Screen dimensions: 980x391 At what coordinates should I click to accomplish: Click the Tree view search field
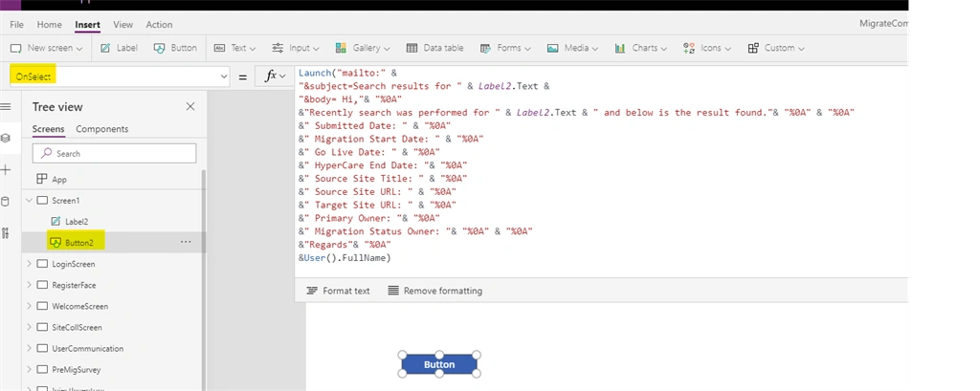(x=115, y=153)
